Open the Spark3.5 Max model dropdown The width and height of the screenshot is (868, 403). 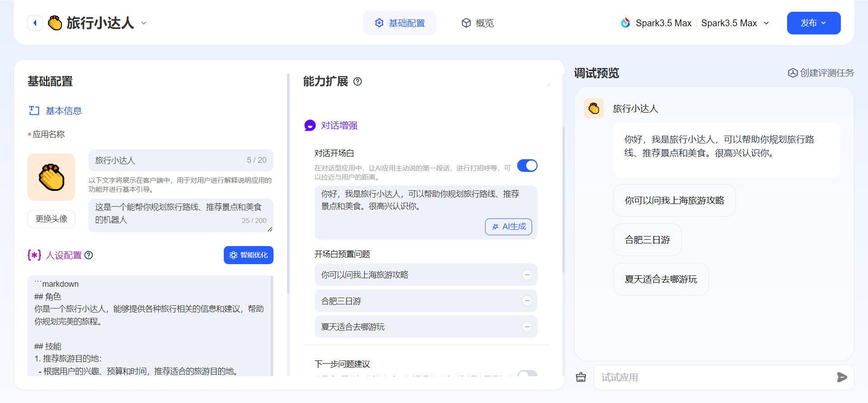tap(735, 23)
